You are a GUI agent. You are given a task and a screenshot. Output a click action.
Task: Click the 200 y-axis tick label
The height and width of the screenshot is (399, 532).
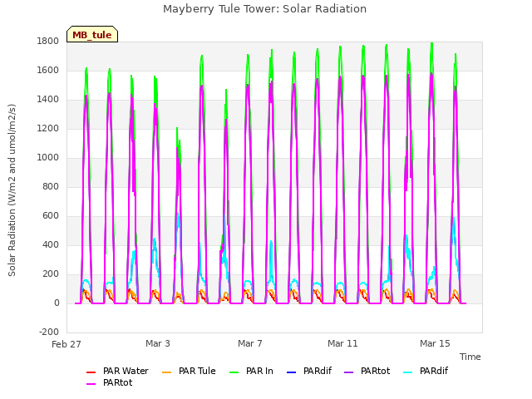coord(51,273)
